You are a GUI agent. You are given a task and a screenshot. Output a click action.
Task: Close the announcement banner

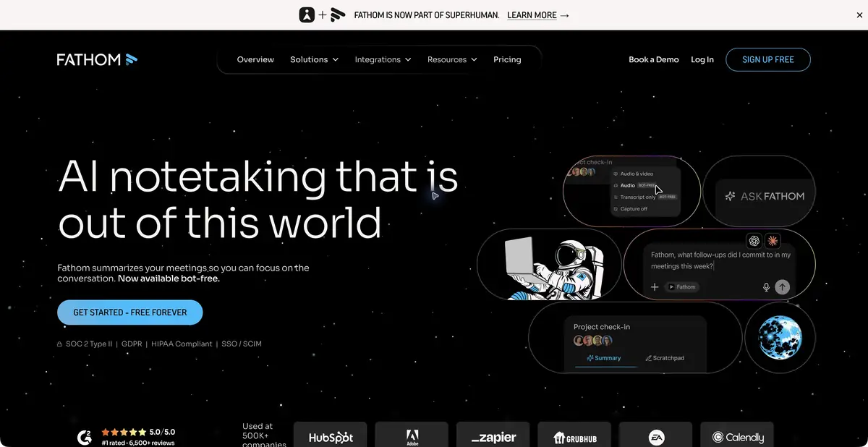point(859,15)
